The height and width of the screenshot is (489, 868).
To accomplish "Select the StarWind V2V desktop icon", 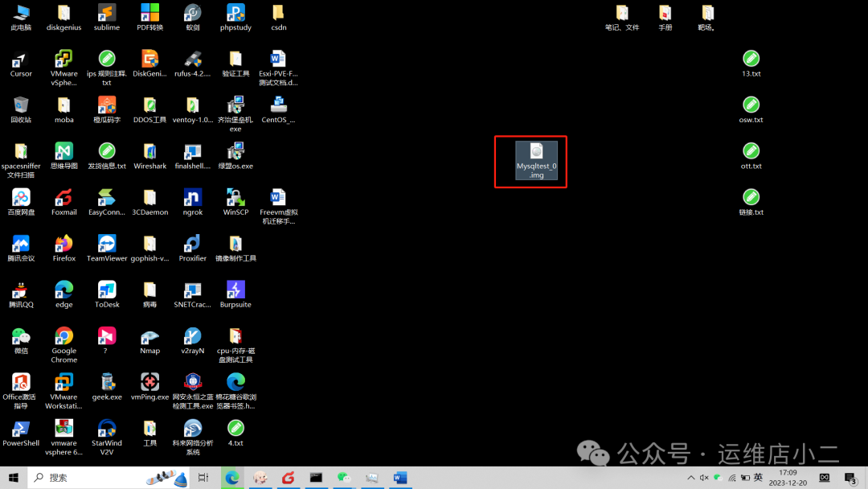I will click(x=107, y=438).
